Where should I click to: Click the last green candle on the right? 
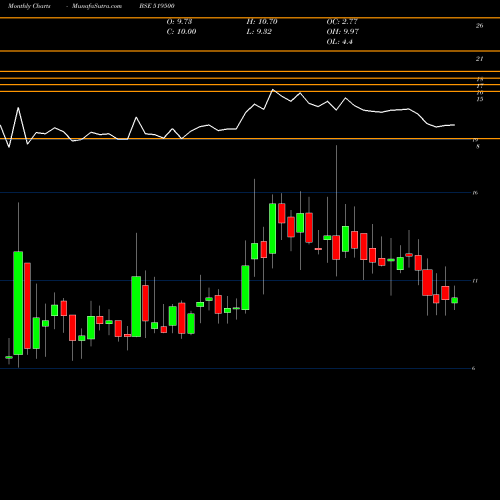[455, 300]
